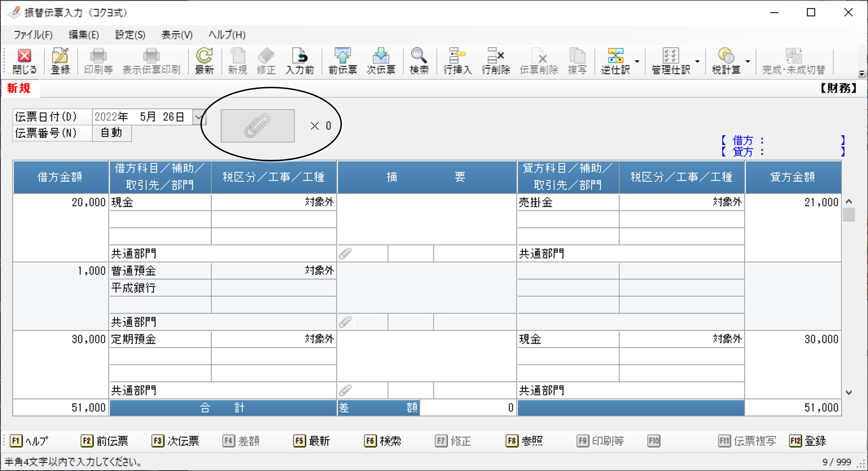This screenshot has width=868, height=471.
Task: Open the 表示(V) menu
Action: point(176,35)
